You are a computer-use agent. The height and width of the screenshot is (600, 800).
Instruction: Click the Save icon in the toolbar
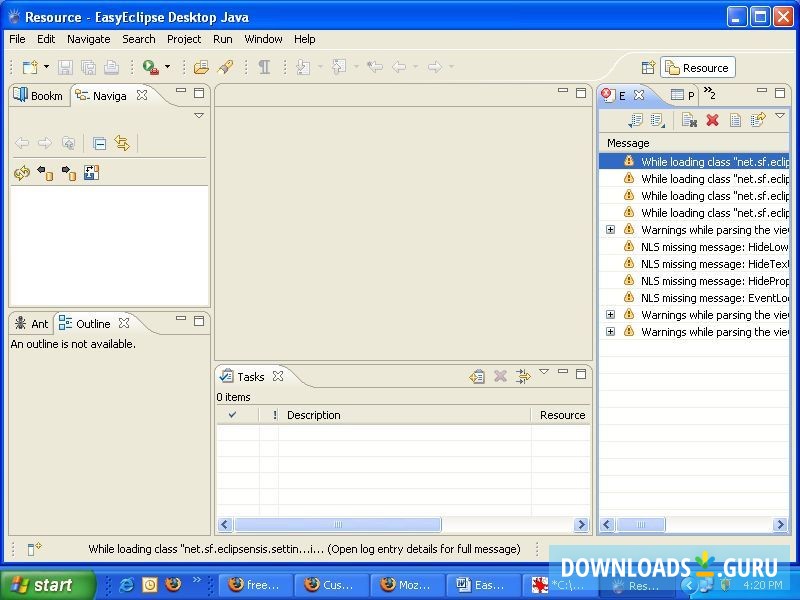[66, 68]
